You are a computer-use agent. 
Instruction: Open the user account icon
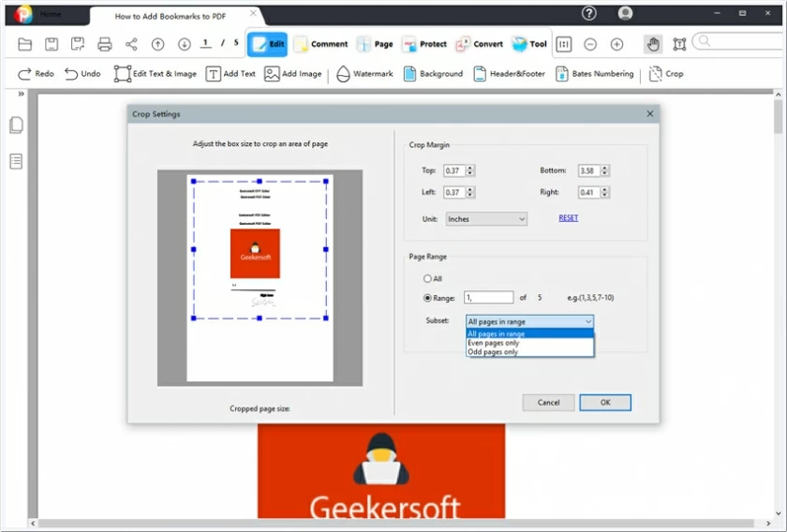point(625,13)
